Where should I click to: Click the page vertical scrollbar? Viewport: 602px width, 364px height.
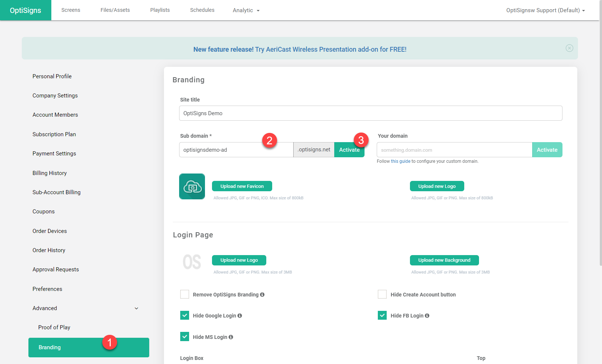coord(601,133)
